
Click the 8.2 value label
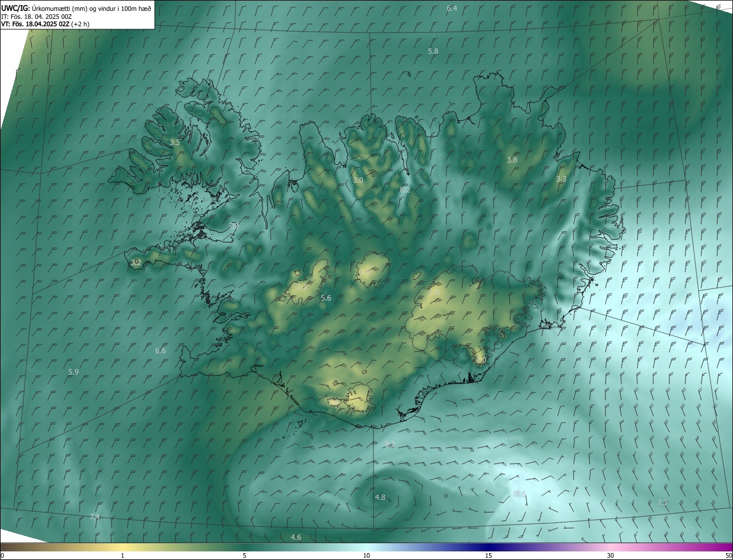click(x=405, y=190)
